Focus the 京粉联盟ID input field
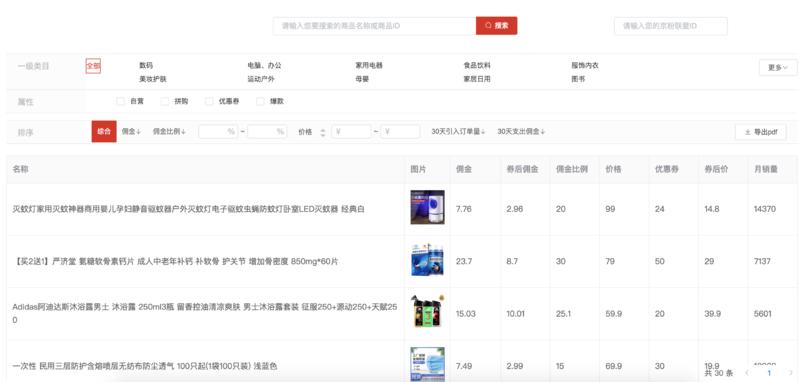This screenshot has height=382, width=800. 670,26
